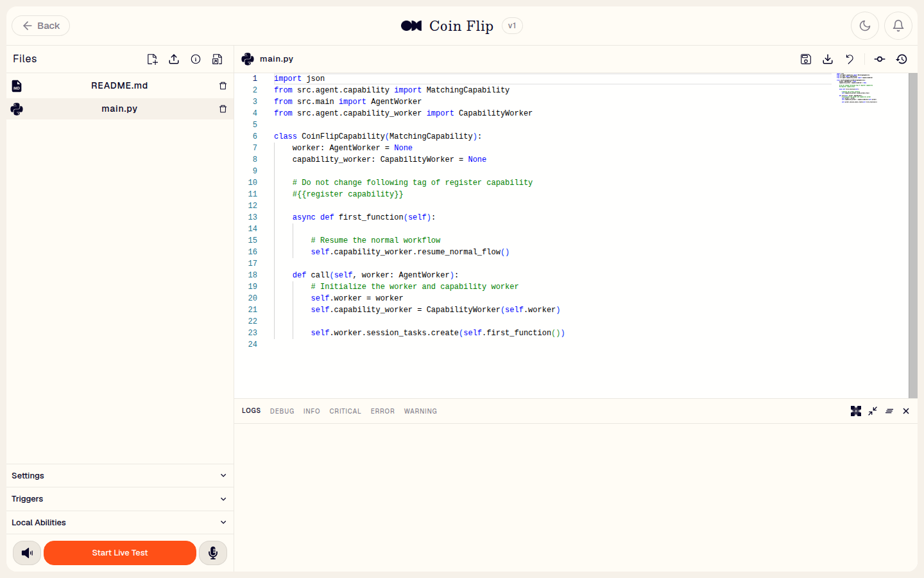
Task: Click the Coin Flip logo icon
Action: (411, 26)
